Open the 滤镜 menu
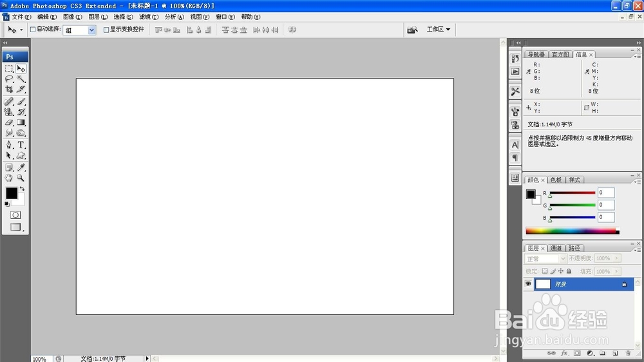The image size is (644, 362). [x=148, y=17]
